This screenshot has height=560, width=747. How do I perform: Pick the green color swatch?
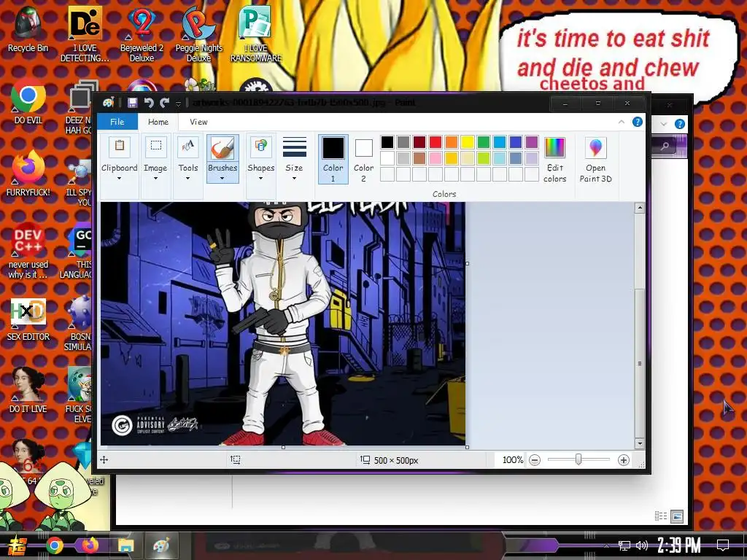point(484,142)
